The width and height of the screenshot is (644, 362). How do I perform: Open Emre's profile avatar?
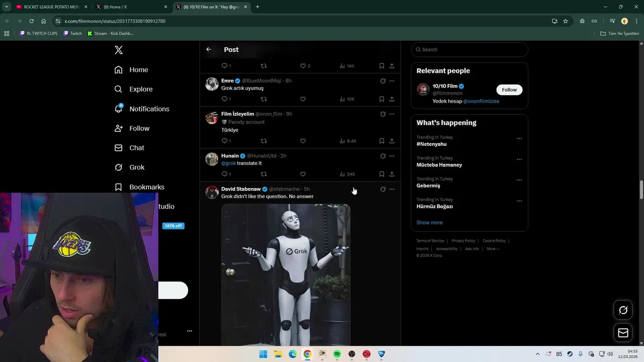[x=212, y=84]
